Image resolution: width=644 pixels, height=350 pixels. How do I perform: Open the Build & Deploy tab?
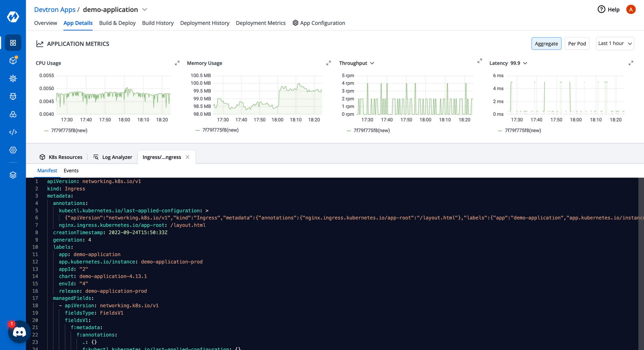[x=117, y=23]
